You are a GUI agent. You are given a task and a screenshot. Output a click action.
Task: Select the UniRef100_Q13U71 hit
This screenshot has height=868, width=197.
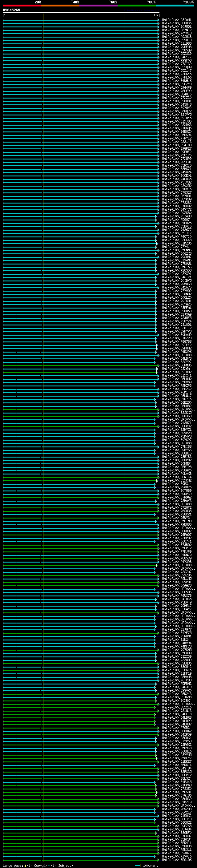[x=176, y=423]
